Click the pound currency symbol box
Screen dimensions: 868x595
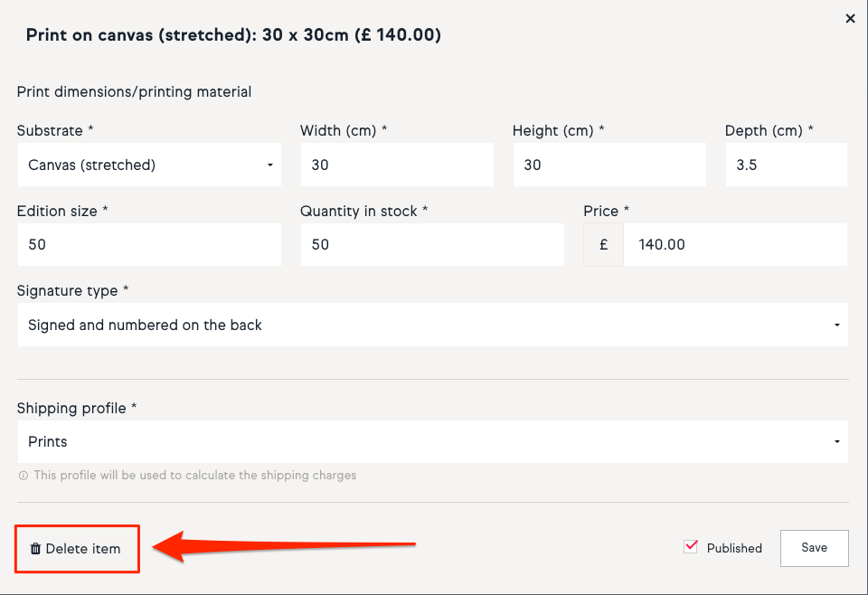click(x=603, y=245)
